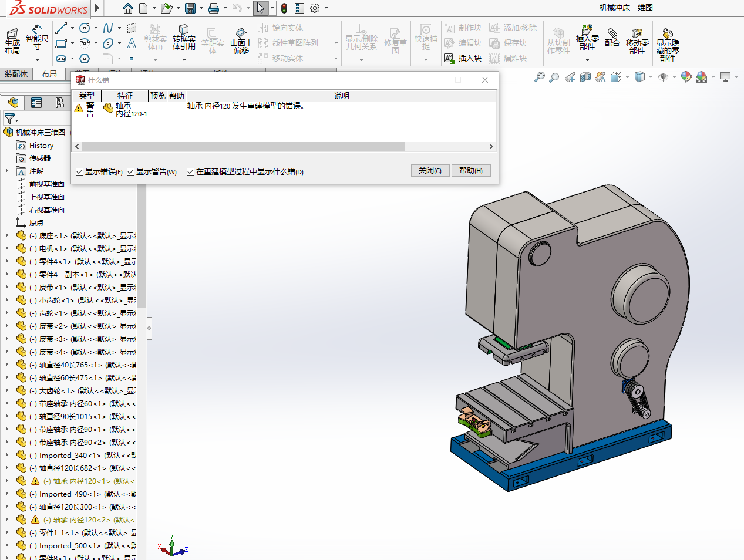Click the Mate (配合) tool
This screenshot has width=744, height=560.
(x=612, y=38)
